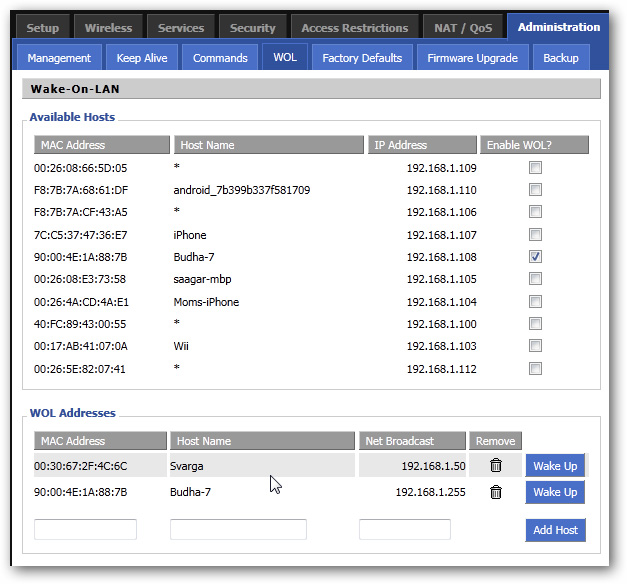
Task: Check WOL box for android_7b399b337f581709
Action: click(536, 190)
